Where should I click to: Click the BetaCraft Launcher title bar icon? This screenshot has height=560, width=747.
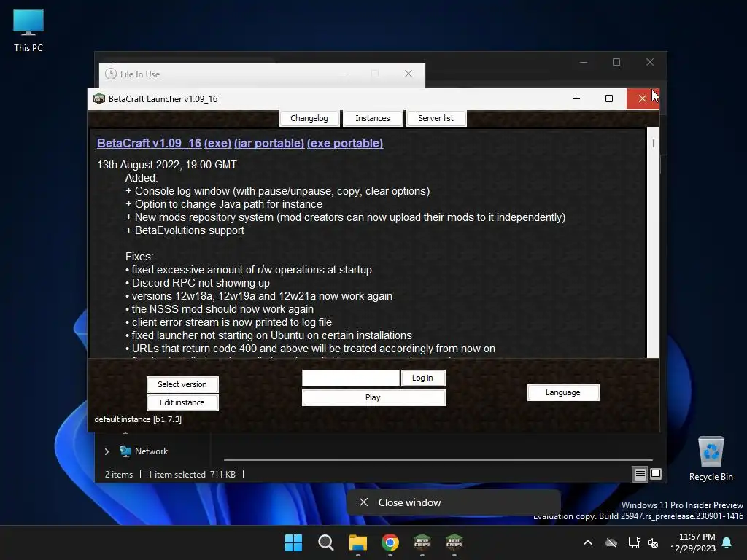pyautogui.click(x=99, y=98)
